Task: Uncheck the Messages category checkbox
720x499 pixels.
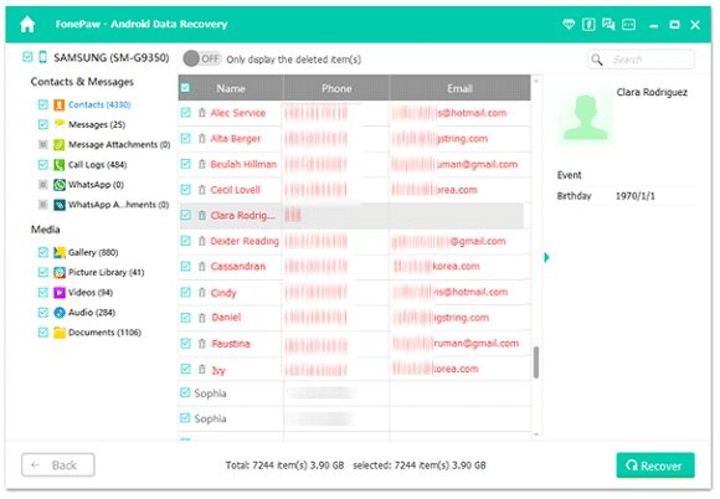Action: (43, 124)
